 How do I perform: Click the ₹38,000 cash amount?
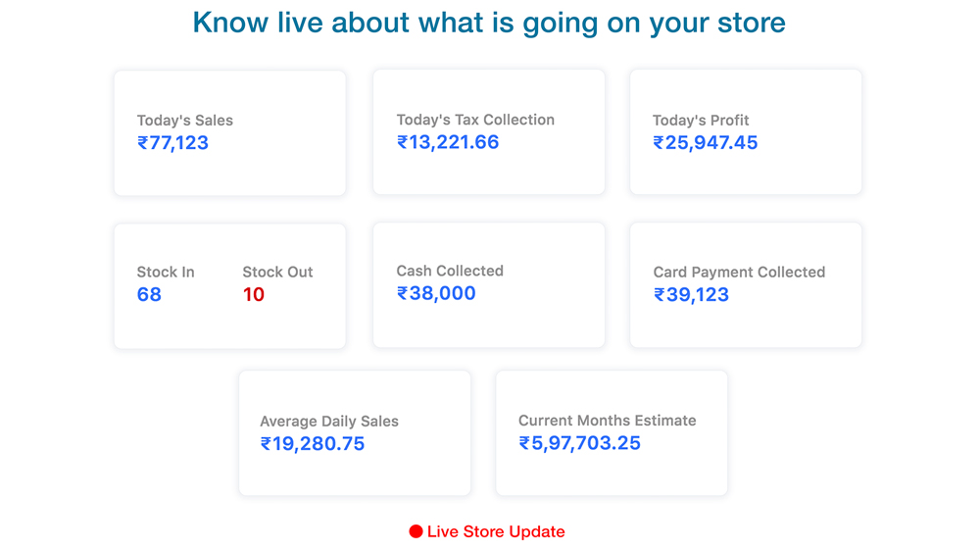point(436,293)
